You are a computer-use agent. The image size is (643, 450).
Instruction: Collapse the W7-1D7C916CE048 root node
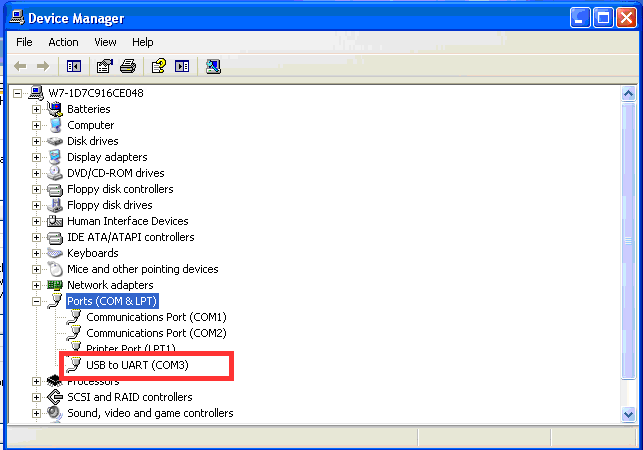click(19, 93)
